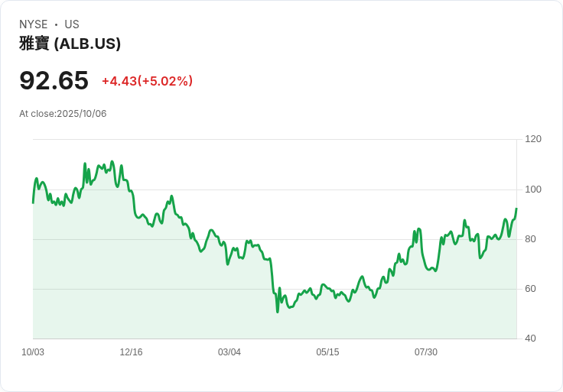Click the 07/30 date axis label

tap(426, 352)
